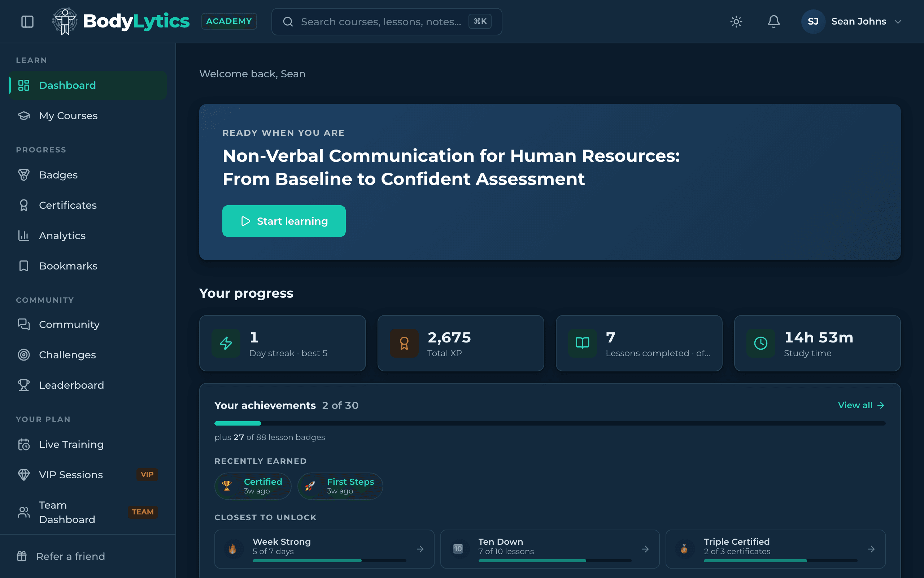The width and height of the screenshot is (924, 578).
Task: Click the Challenges target icon
Action: 24,355
